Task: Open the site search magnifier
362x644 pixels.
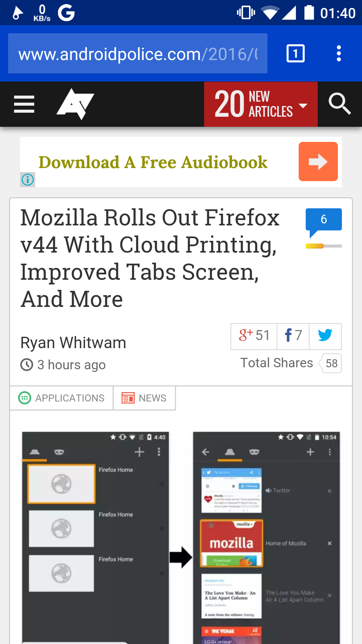Action: (340, 104)
